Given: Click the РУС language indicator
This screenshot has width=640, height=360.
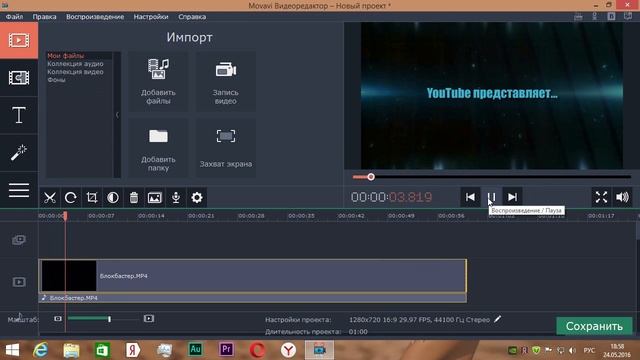Looking at the screenshot, I should 589,350.
